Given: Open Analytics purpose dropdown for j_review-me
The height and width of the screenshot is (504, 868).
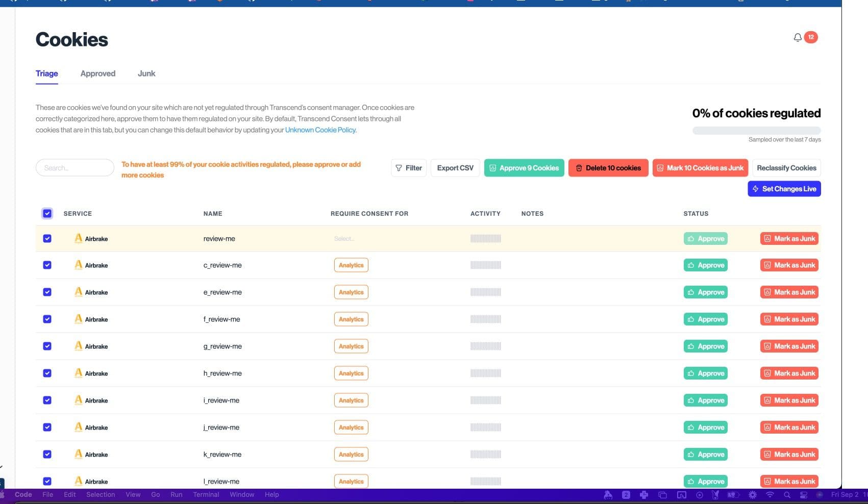Looking at the screenshot, I should coord(351,427).
